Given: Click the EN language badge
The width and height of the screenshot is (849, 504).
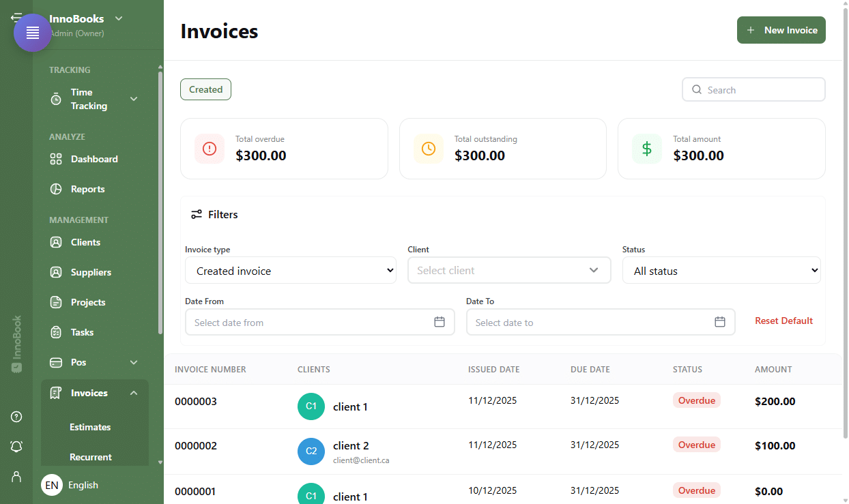Looking at the screenshot, I should [52, 485].
